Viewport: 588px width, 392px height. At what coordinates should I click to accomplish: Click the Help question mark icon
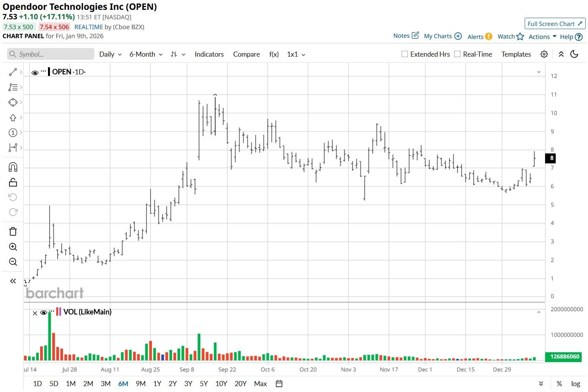pos(579,37)
